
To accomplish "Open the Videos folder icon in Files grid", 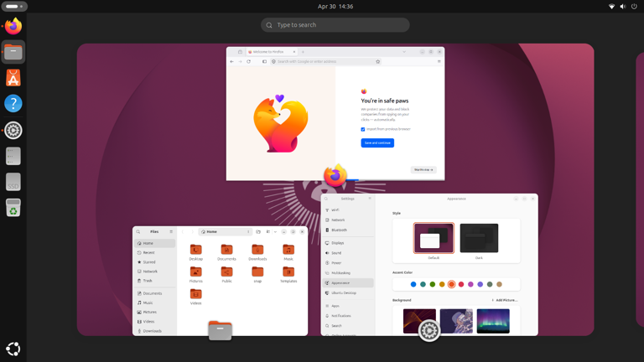I will [x=196, y=297].
